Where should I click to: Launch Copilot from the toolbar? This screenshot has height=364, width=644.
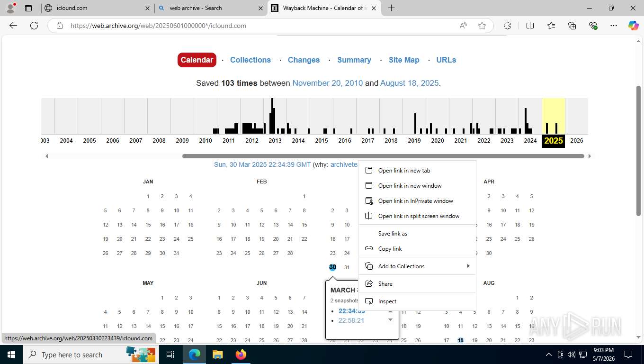pos(633,26)
